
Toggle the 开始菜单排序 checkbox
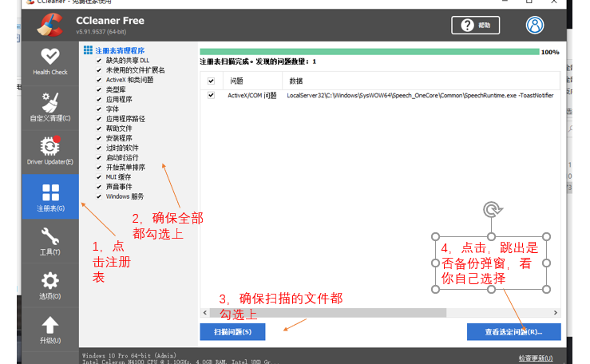[99, 168]
